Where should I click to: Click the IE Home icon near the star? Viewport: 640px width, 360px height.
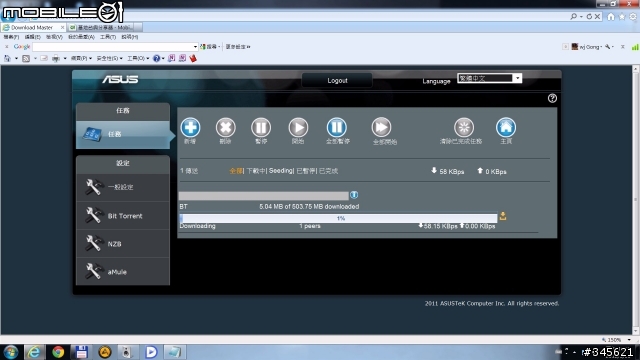611,16
